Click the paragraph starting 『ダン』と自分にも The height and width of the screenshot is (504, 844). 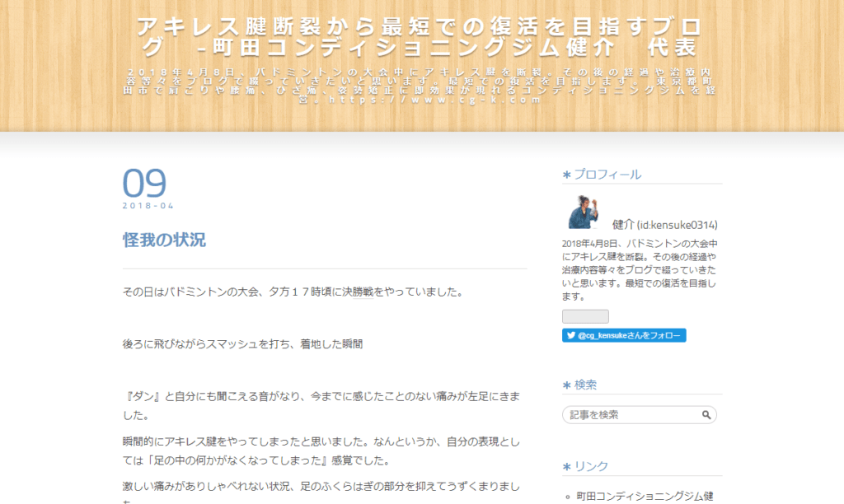324,405
